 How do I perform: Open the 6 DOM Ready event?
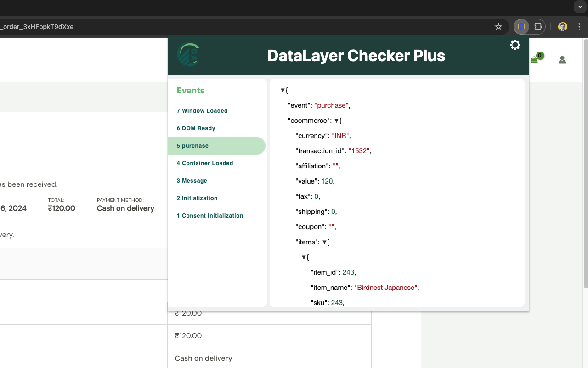[196, 128]
